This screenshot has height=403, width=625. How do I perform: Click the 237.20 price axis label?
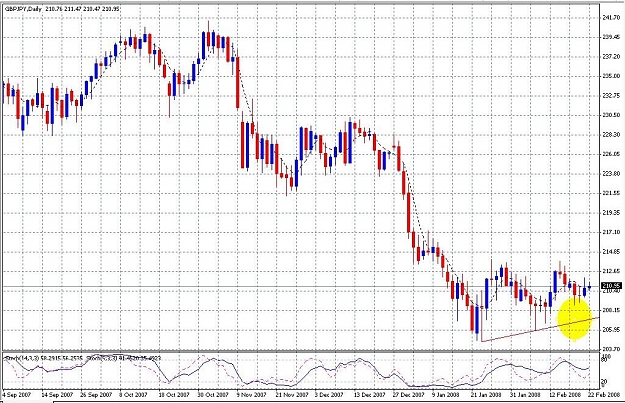611,57
